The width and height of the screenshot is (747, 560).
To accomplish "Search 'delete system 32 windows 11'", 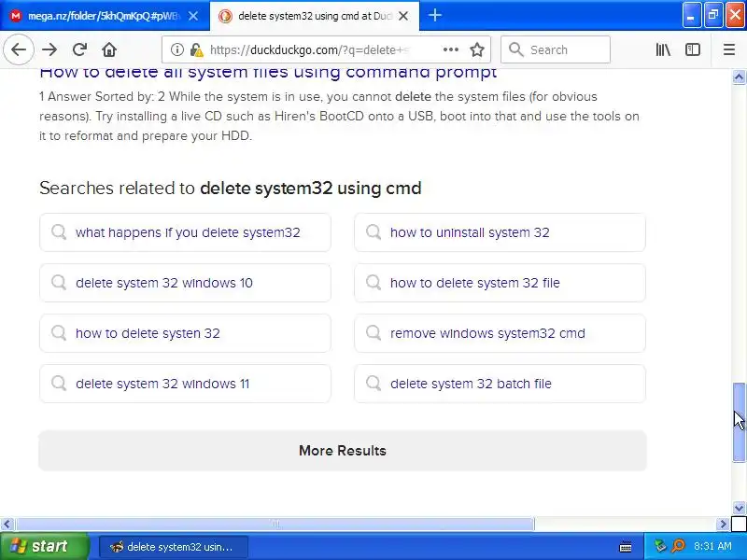I will pyautogui.click(x=185, y=384).
